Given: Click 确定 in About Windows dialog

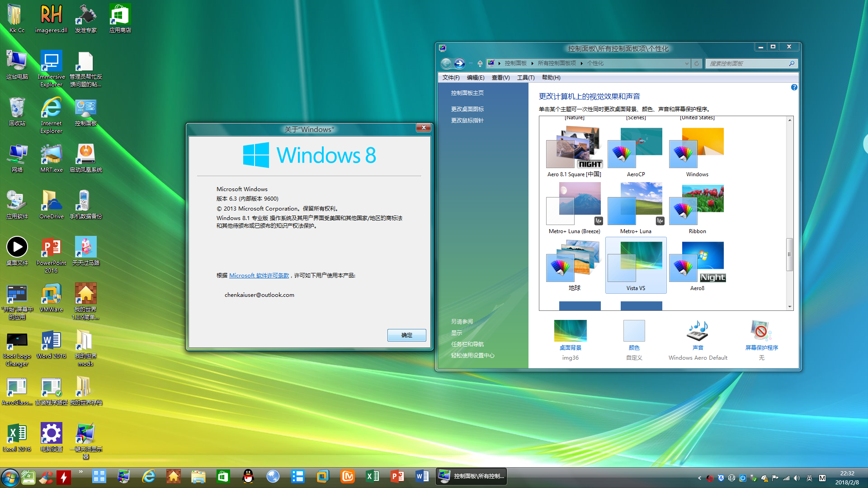Looking at the screenshot, I should 406,335.
